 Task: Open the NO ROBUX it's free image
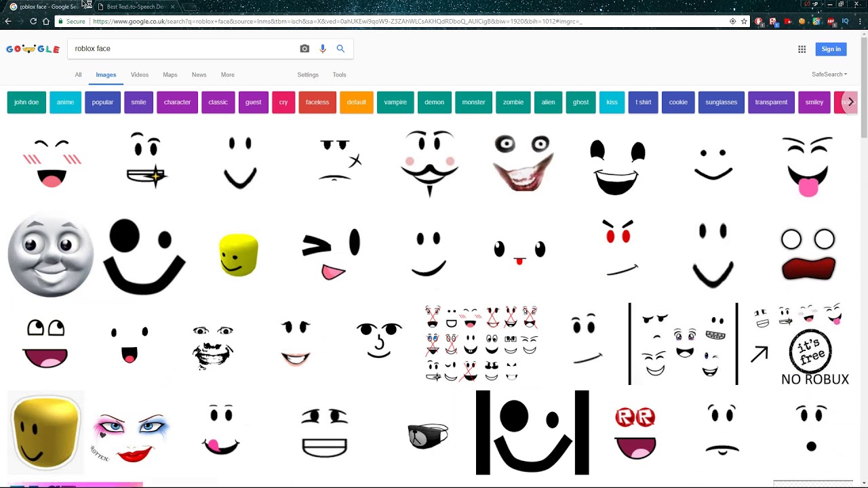tap(801, 344)
